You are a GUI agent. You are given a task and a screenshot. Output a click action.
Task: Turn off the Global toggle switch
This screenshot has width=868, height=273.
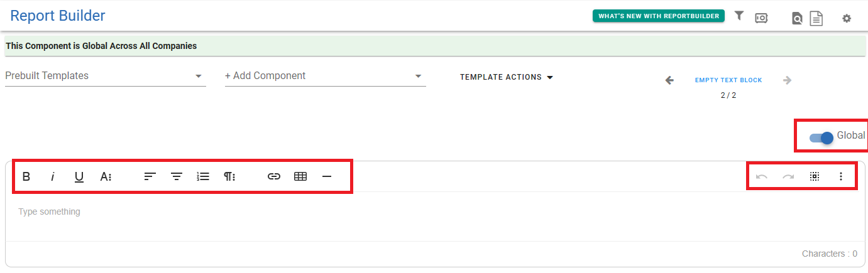[821, 137]
